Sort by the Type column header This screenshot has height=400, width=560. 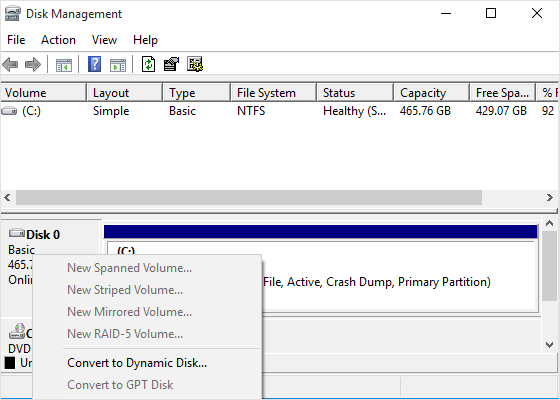tap(197, 93)
